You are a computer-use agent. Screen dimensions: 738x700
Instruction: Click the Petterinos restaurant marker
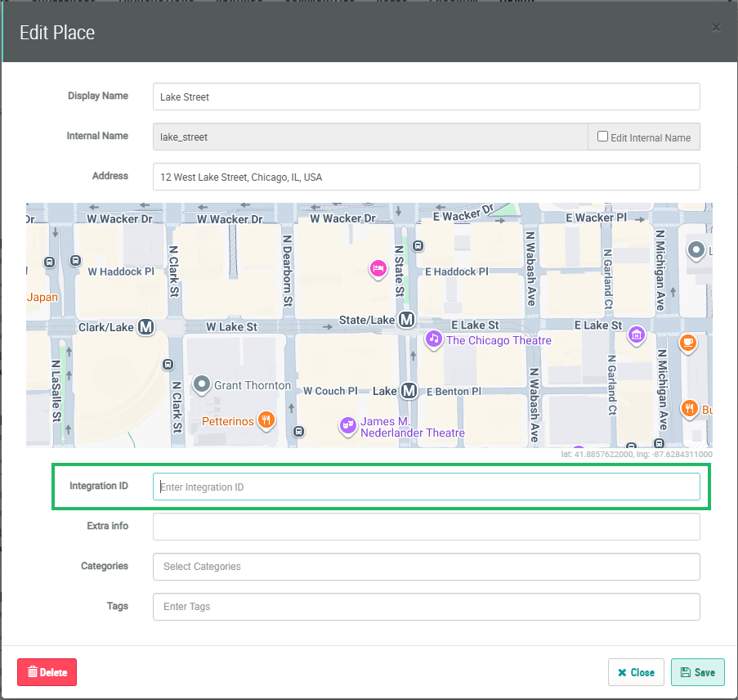pyautogui.click(x=266, y=420)
